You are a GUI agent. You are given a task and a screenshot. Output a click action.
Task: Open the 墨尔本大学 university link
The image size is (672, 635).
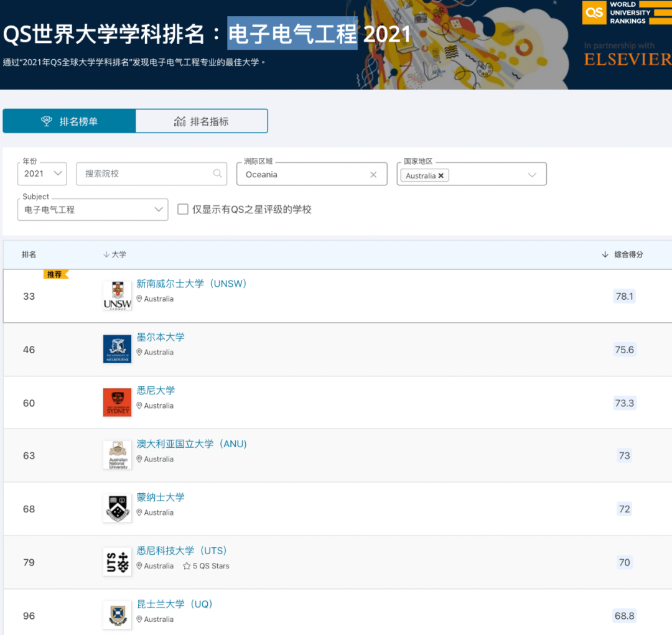pyautogui.click(x=161, y=336)
